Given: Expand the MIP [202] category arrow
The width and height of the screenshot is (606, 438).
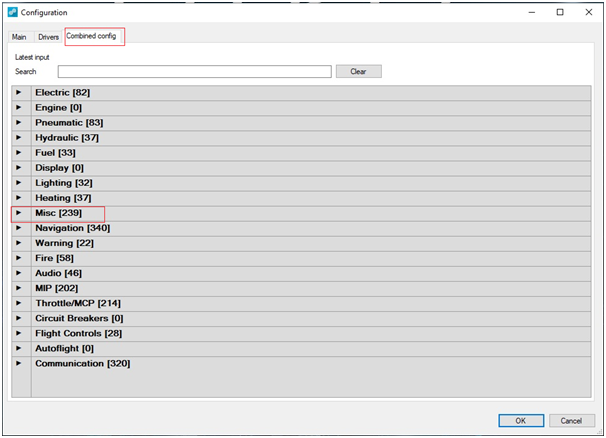Looking at the screenshot, I should (x=19, y=288).
